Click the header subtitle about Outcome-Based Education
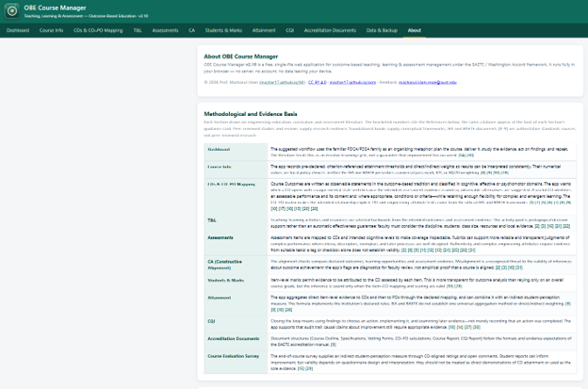The height and width of the screenshot is (389, 588). 86,16
